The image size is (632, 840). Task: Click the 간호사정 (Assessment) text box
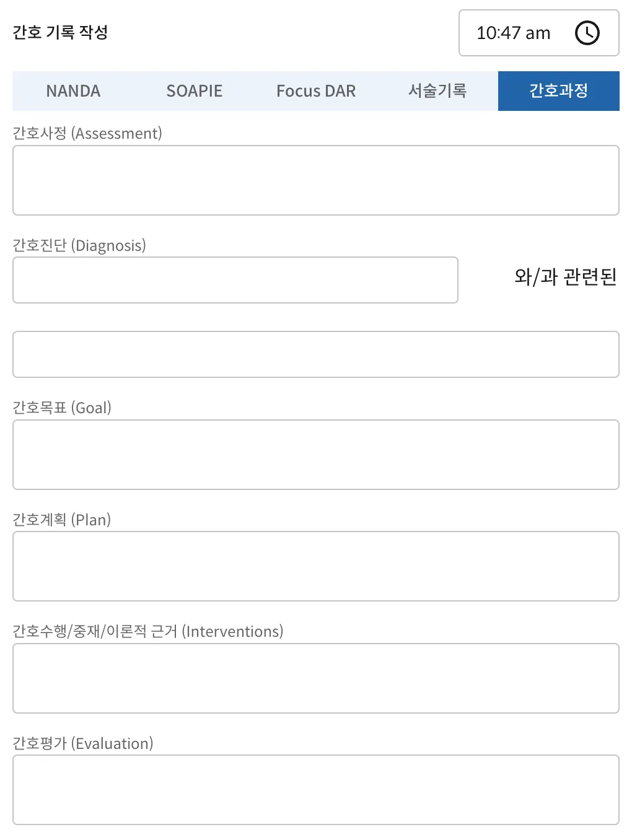coord(316,180)
